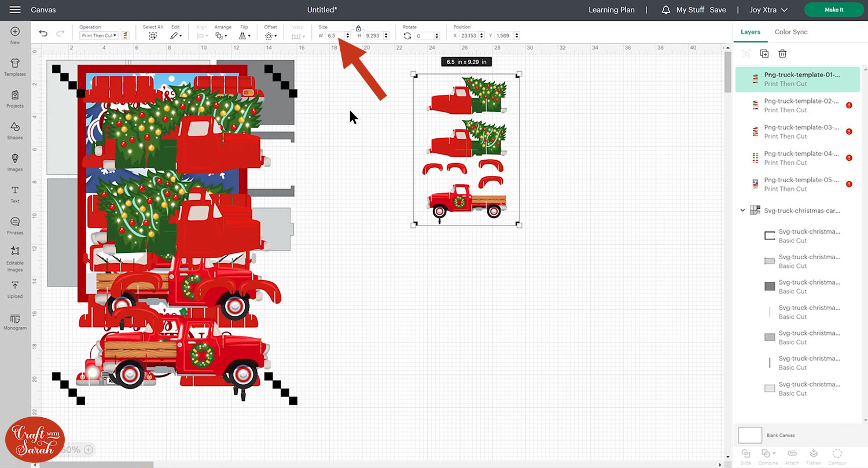
Task: Open the Projects panel
Action: click(x=15, y=98)
